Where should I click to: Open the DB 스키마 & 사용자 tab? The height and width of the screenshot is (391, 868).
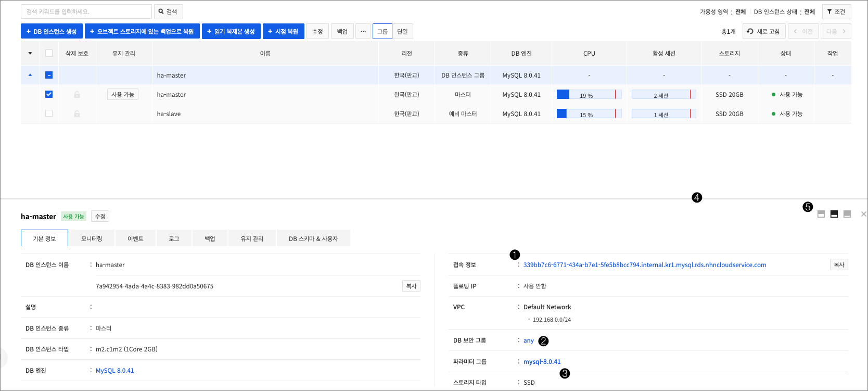coord(313,238)
